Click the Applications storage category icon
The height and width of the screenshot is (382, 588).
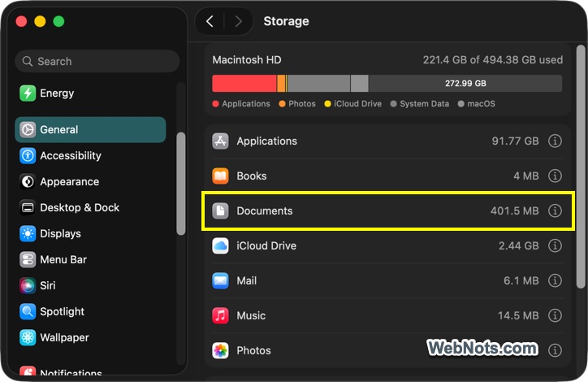tap(221, 141)
